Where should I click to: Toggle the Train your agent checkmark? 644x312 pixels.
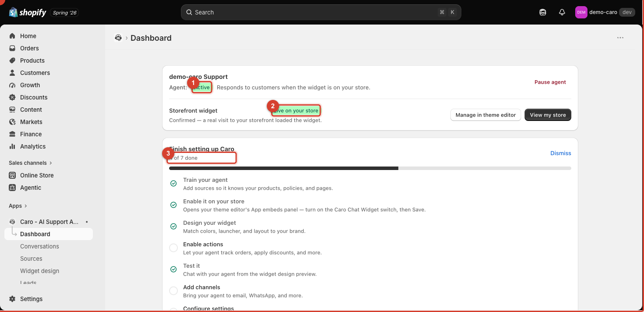pyautogui.click(x=173, y=183)
